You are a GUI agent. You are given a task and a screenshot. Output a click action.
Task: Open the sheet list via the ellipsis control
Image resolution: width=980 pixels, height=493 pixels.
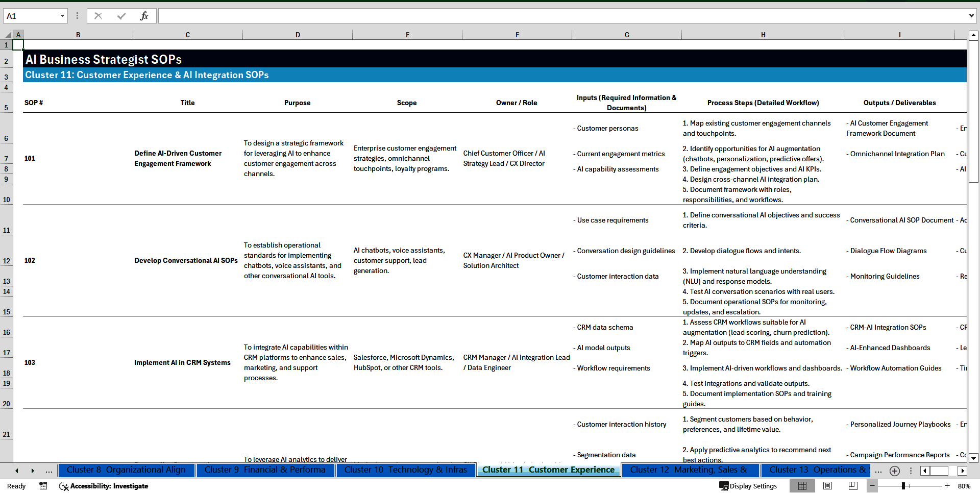tap(49, 471)
